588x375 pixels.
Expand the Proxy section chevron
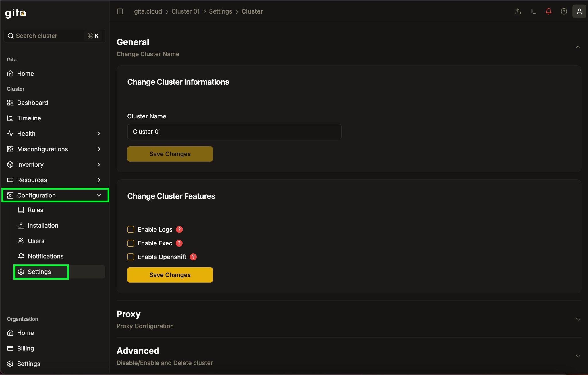pyautogui.click(x=578, y=320)
